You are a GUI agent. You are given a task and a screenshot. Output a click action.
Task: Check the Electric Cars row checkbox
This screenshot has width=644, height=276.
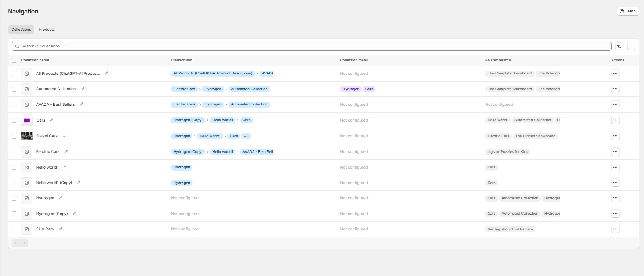pyautogui.click(x=14, y=152)
